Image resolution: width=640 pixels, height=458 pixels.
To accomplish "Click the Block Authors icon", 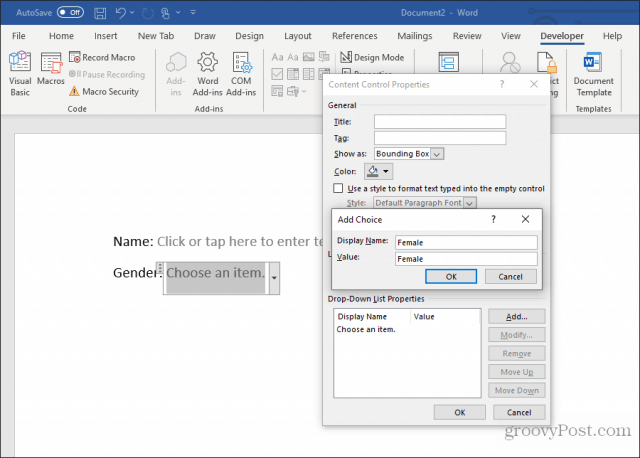I will pyautogui.click(x=510, y=62).
